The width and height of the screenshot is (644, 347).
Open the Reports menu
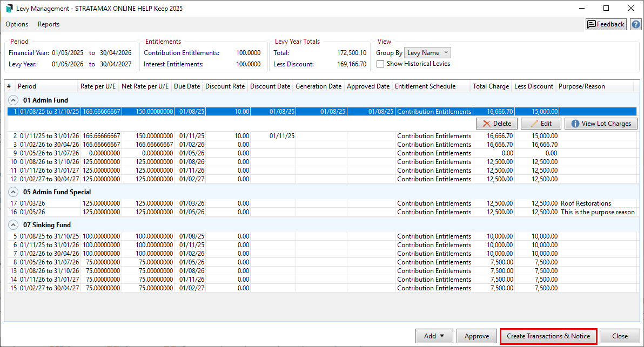click(x=49, y=24)
